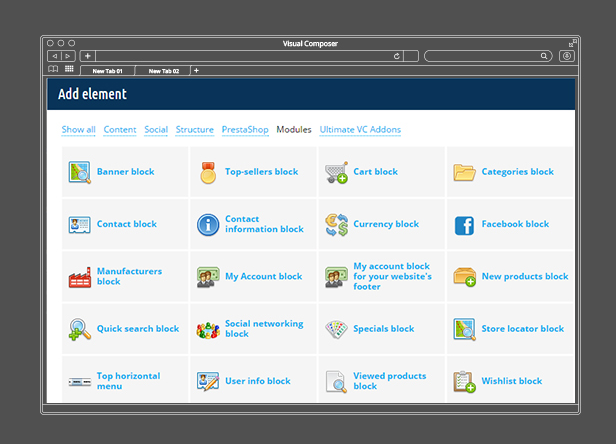Viewport: 616px width, 444px height.
Task: Add a new tab with the plus after New Tab 02
Action: coord(196,70)
